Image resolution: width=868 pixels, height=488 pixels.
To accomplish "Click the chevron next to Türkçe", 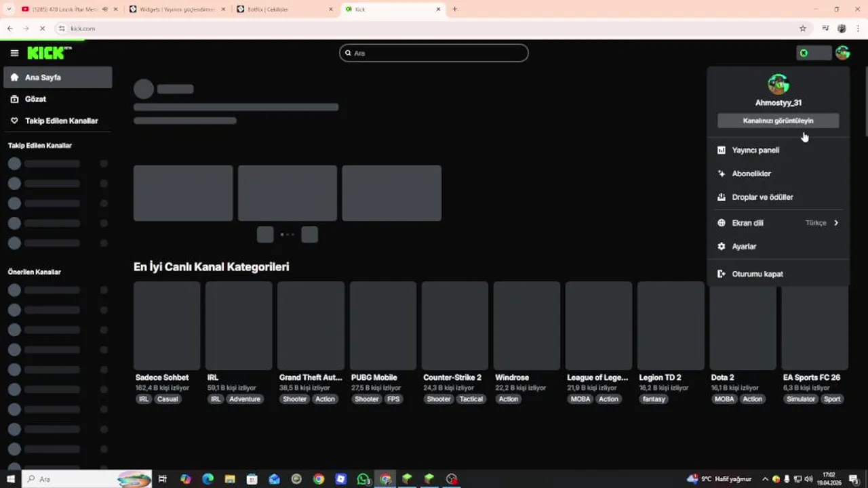I will click(x=836, y=223).
